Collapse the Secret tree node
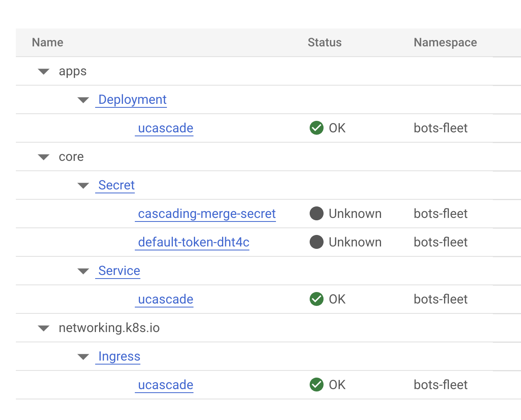This screenshot has height=420, width=521. (83, 185)
